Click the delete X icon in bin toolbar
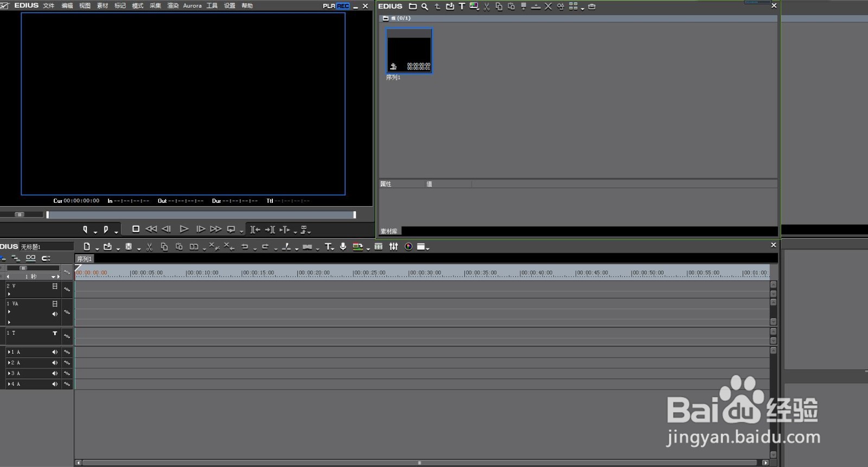This screenshot has height=467, width=868. (x=548, y=7)
